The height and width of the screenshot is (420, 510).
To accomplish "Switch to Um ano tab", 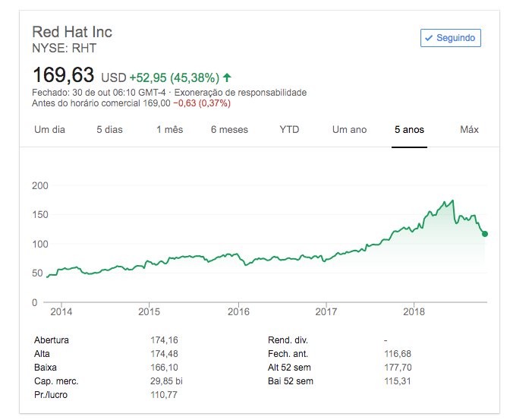I will click(x=349, y=130).
